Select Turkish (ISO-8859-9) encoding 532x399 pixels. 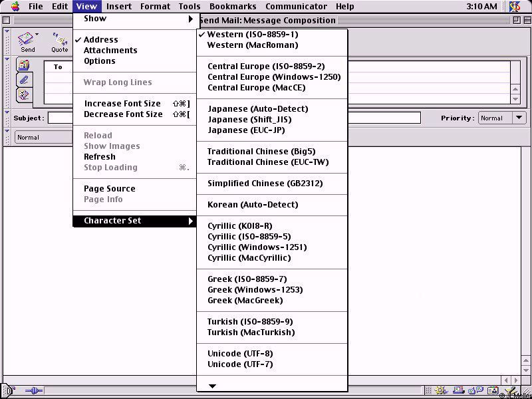[x=272, y=322]
